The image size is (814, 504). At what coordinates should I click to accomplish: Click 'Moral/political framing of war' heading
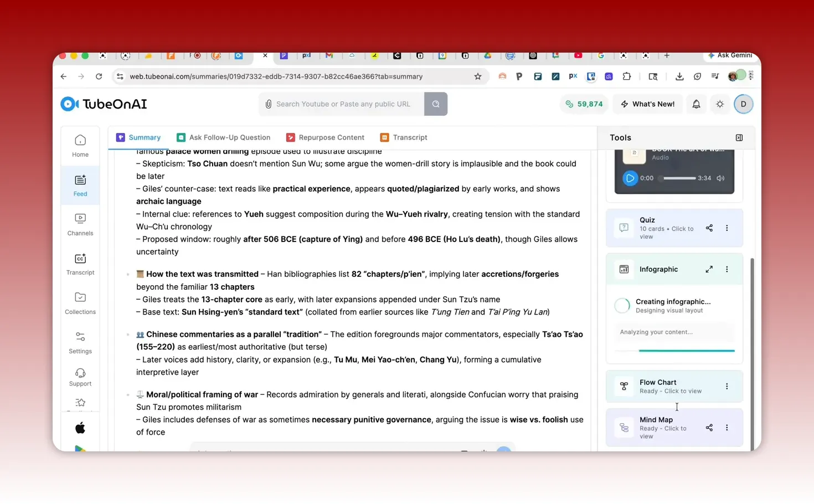pyautogui.click(x=202, y=395)
